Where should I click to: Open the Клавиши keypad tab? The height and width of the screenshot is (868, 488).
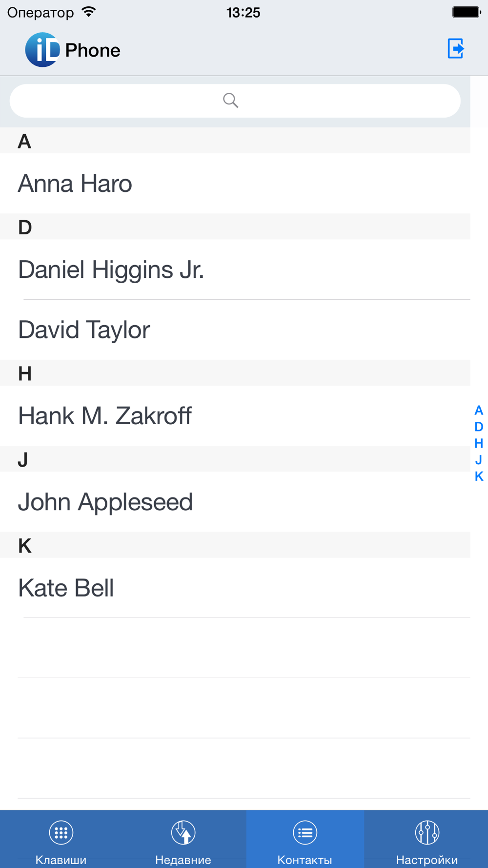61,840
